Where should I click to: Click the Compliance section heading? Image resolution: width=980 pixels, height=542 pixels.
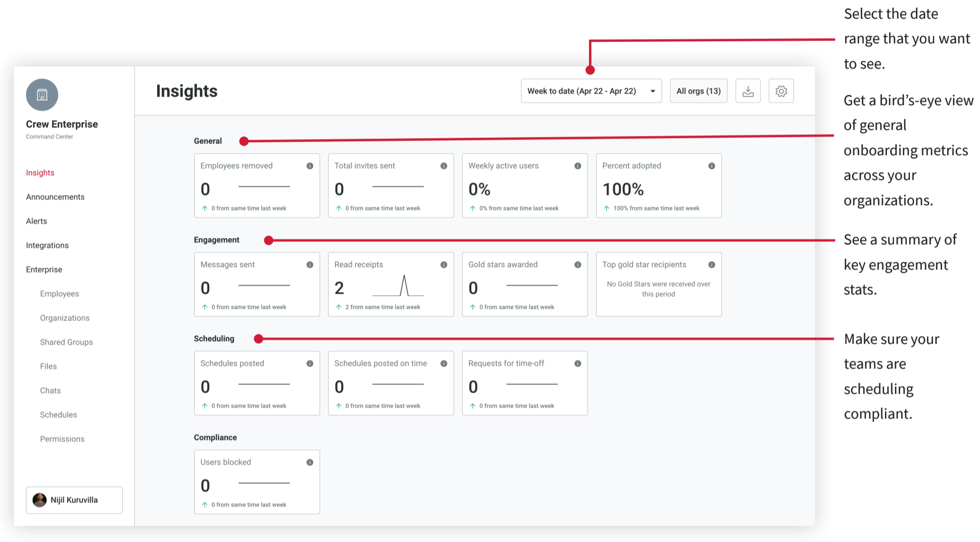(215, 437)
